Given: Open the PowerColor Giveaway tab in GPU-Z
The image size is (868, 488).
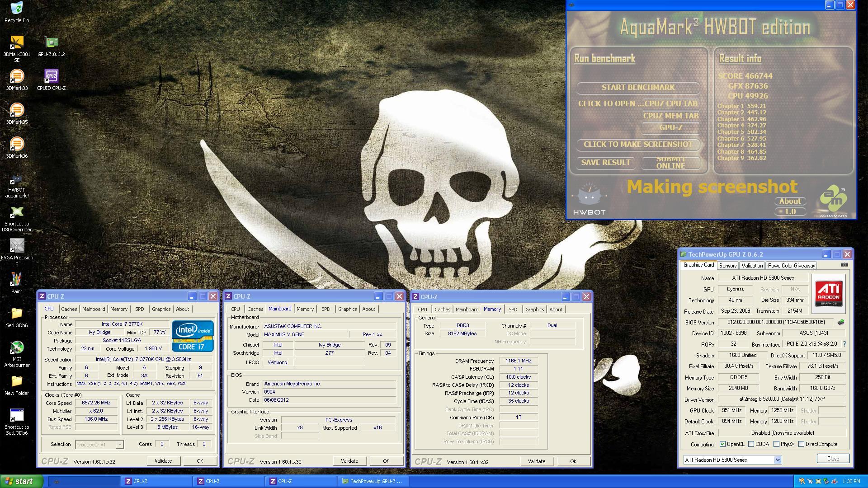Looking at the screenshot, I should tap(792, 266).
